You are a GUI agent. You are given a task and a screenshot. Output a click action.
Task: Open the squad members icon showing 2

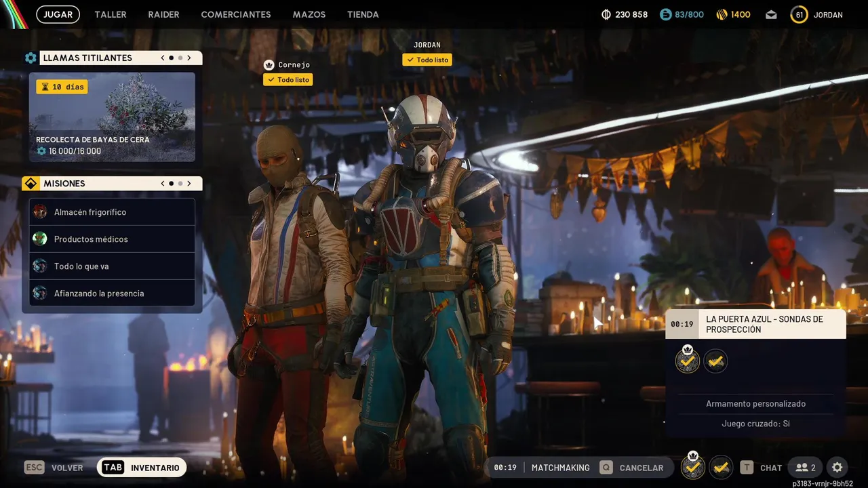tap(806, 468)
